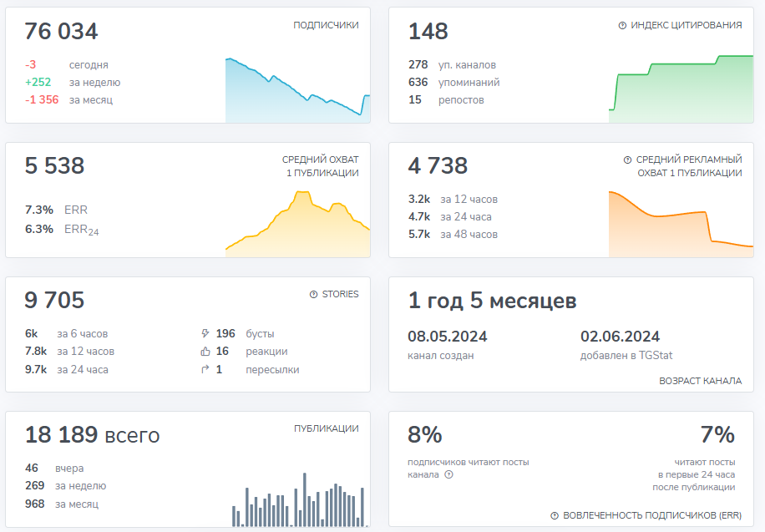Viewport: 765px width, 532px height.
Task: Click the '18 189 всего' publications total
Action: click(92, 435)
